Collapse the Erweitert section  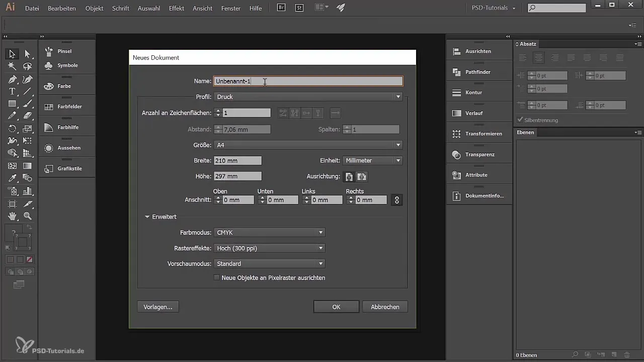click(147, 217)
